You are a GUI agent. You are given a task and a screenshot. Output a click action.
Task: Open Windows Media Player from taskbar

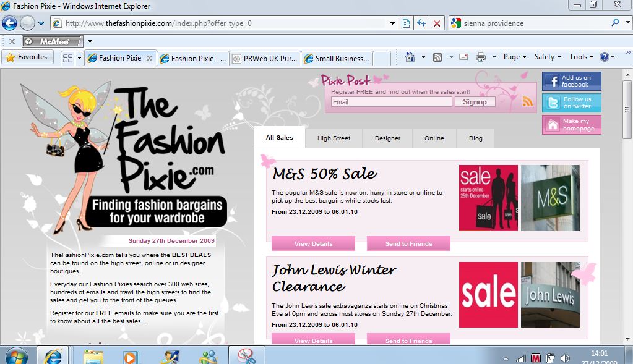[131, 357]
